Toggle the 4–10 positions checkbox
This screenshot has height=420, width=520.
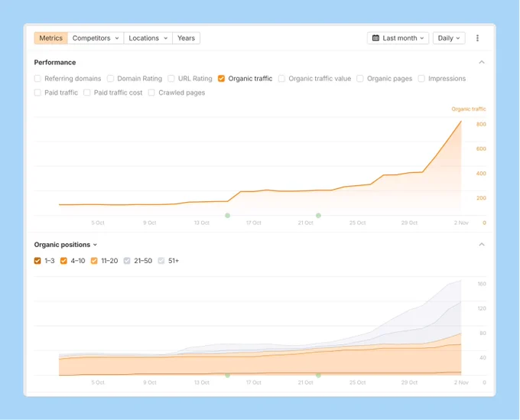tap(63, 261)
